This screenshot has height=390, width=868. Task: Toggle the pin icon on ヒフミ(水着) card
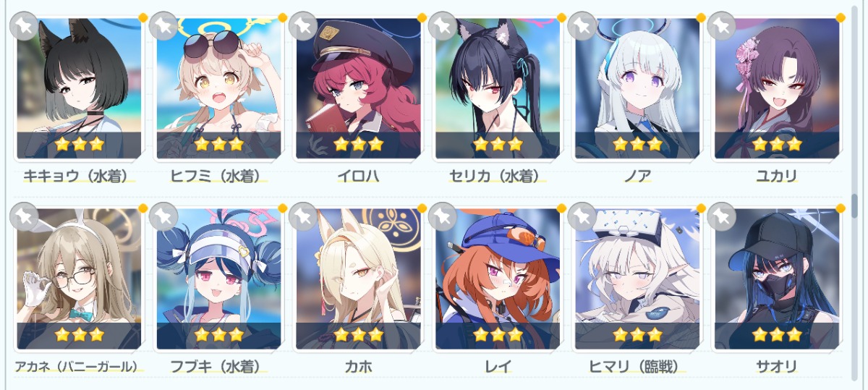[x=163, y=25]
